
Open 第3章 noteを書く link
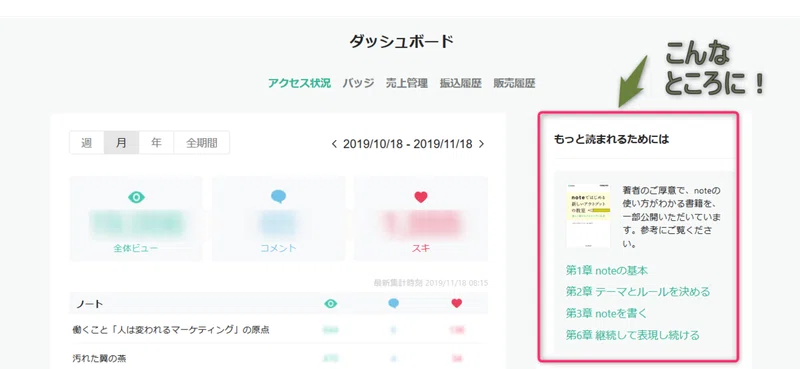(x=606, y=313)
